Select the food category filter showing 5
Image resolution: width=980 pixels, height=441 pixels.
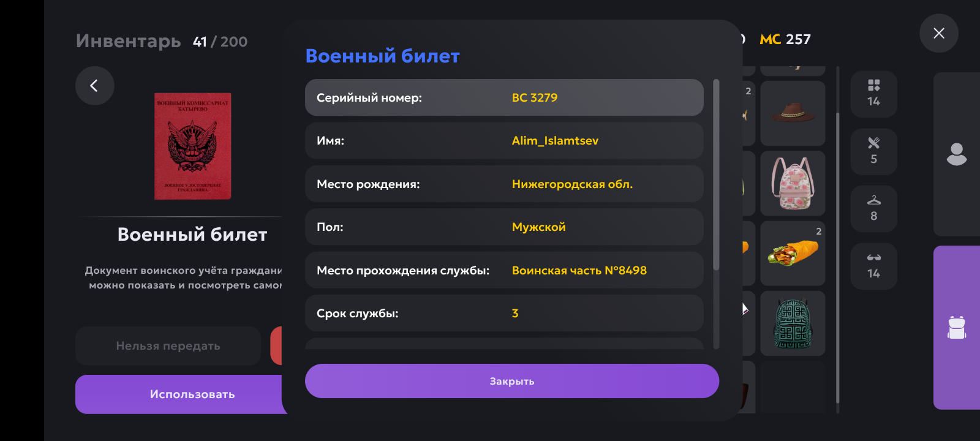point(873,151)
